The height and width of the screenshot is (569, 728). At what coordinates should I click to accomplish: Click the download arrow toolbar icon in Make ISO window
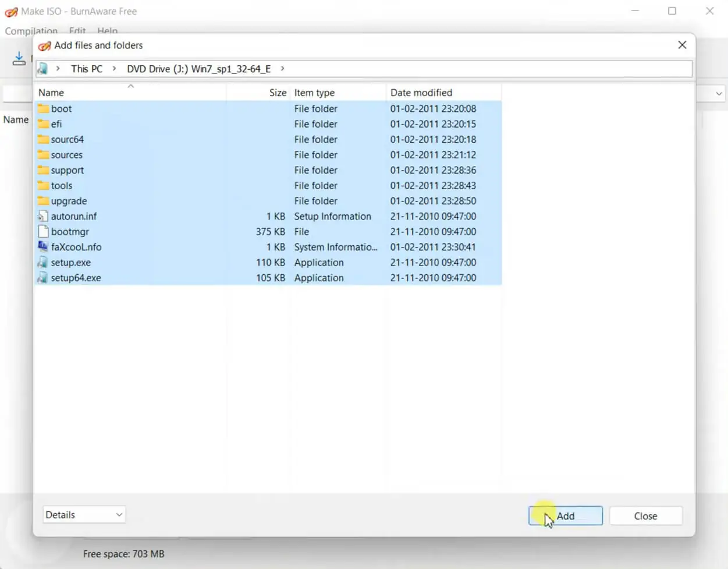[x=19, y=58]
